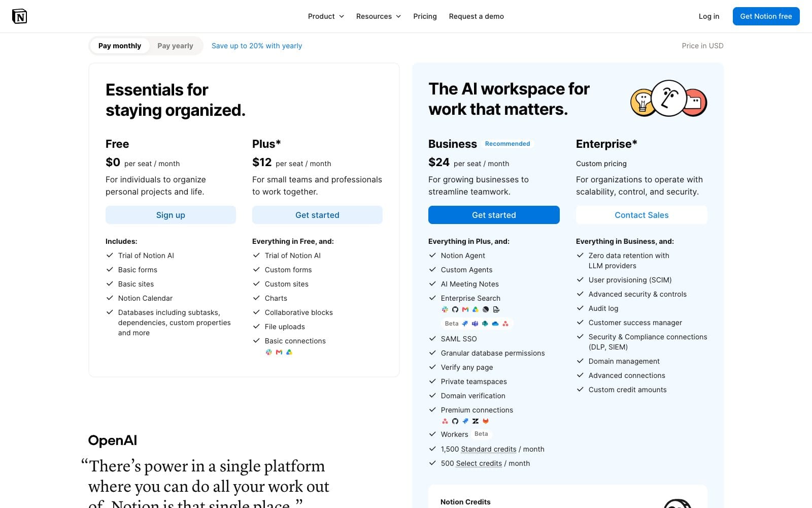Click the Gmail icon under Enterprise Search
The width and height of the screenshot is (812, 508).
[465, 309]
